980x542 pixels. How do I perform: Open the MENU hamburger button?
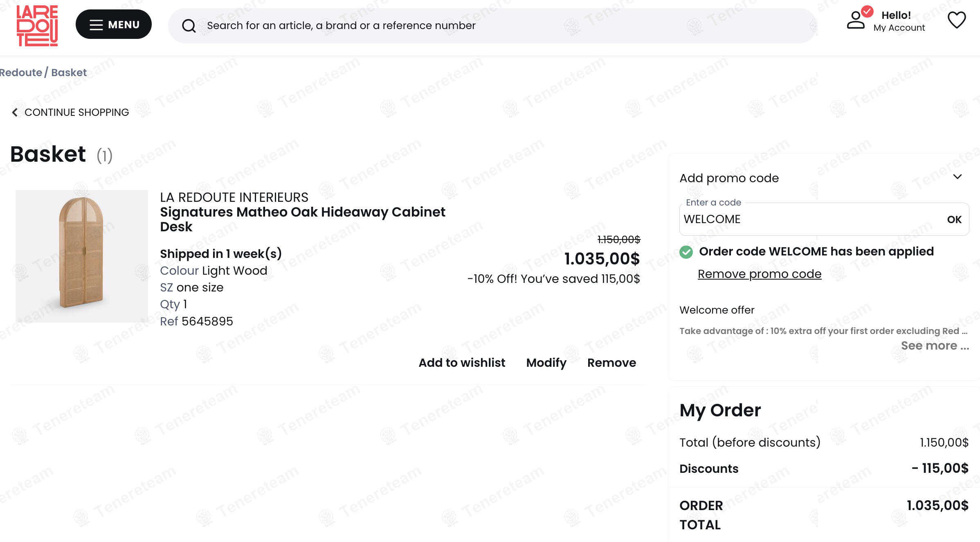pos(114,25)
